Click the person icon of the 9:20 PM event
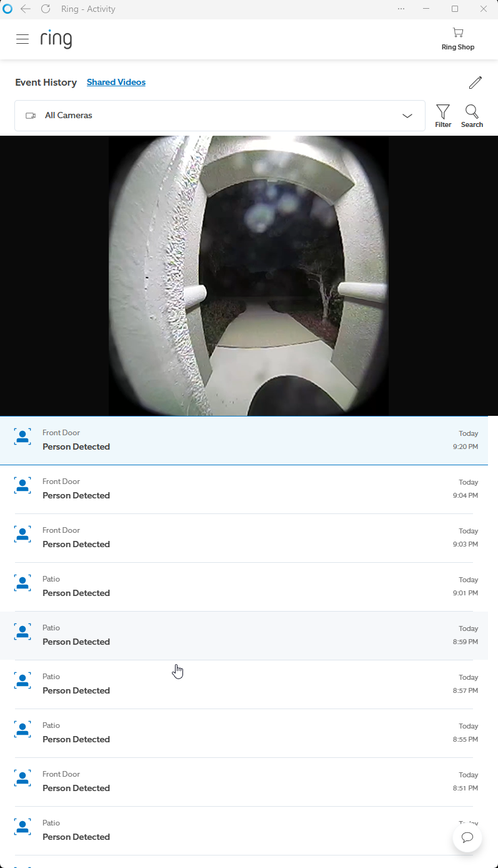The image size is (498, 868). pos(22,437)
